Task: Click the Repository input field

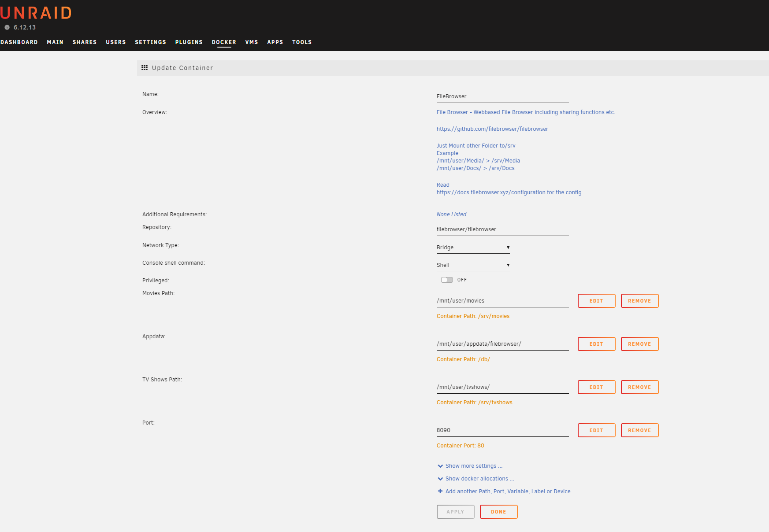Action: [x=502, y=229]
